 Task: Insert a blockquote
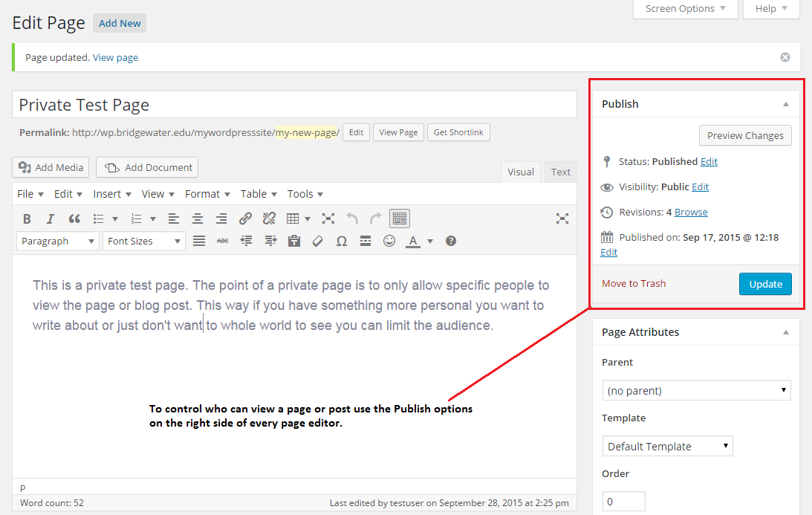point(74,218)
